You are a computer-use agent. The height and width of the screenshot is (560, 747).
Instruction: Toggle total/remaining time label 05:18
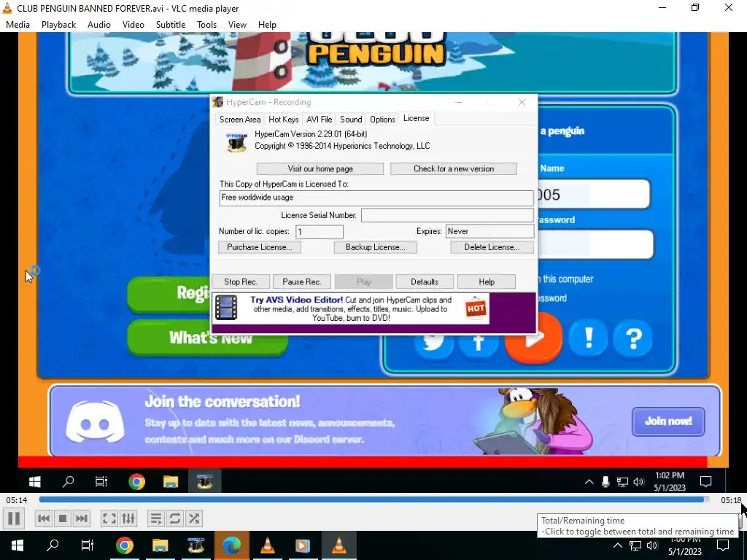[x=731, y=500]
